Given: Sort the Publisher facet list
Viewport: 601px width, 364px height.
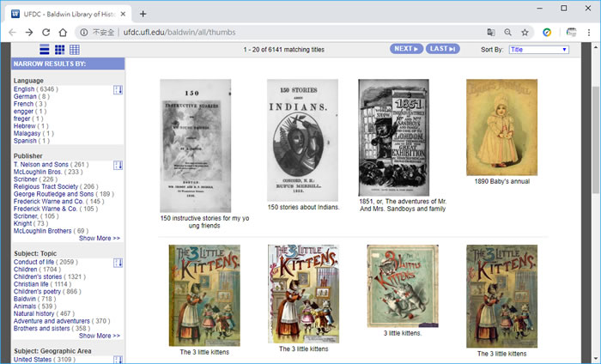Looking at the screenshot, I should pos(118,165).
